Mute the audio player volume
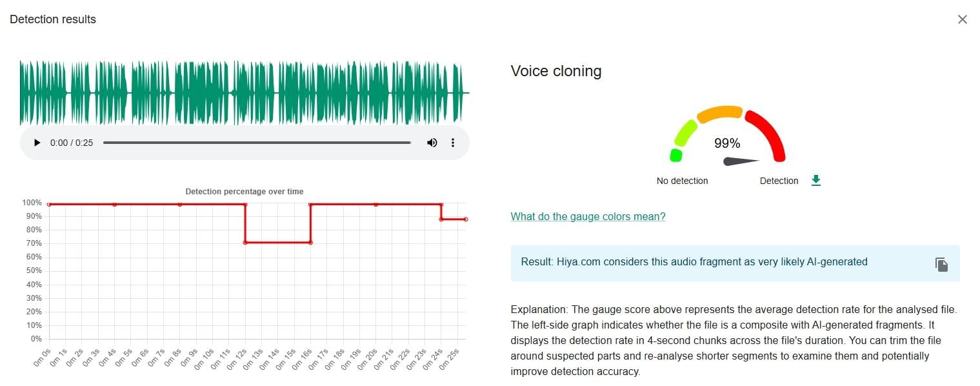 coord(432,143)
